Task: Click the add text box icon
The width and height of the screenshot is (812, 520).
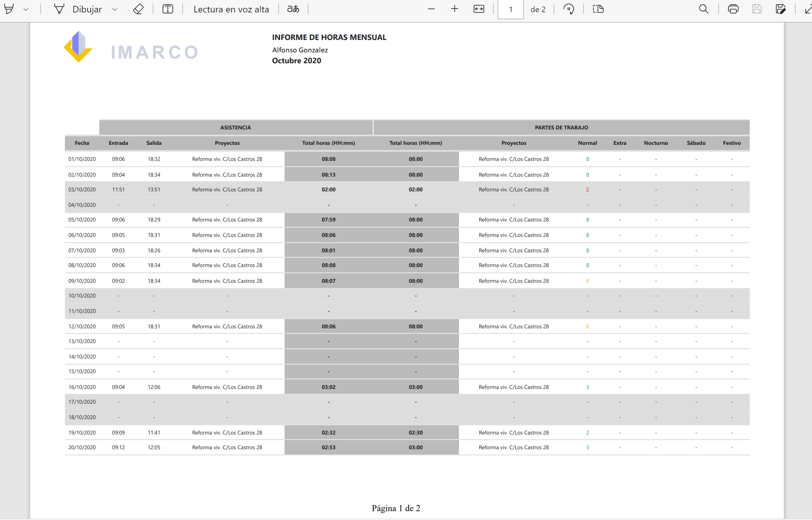Action: [168, 9]
